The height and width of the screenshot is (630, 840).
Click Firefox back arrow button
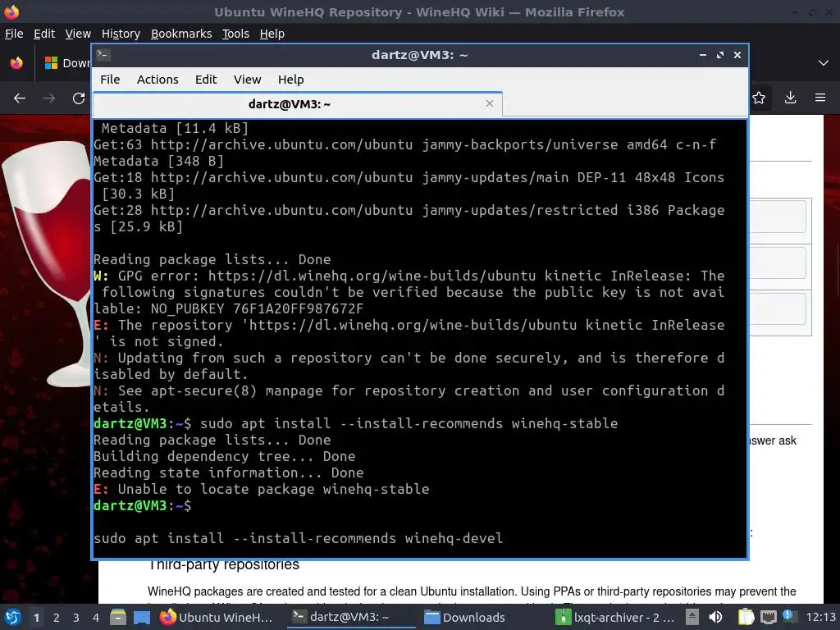click(x=20, y=98)
